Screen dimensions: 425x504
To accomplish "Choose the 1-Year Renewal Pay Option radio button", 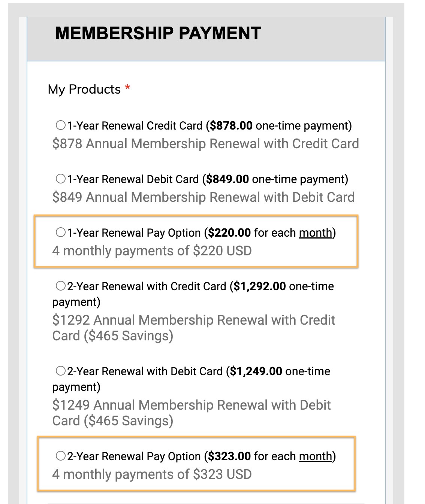I will [61, 232].
